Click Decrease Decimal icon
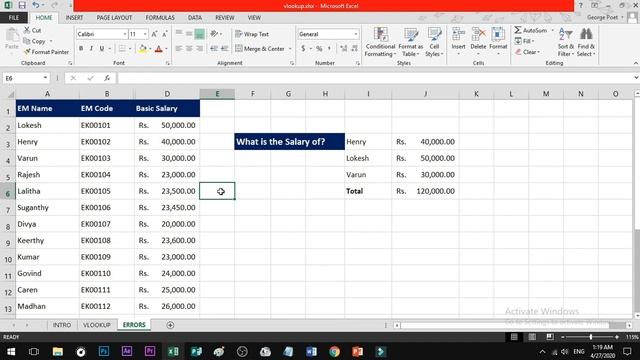This screenshot has height=360, width=640. click(354, 49)
